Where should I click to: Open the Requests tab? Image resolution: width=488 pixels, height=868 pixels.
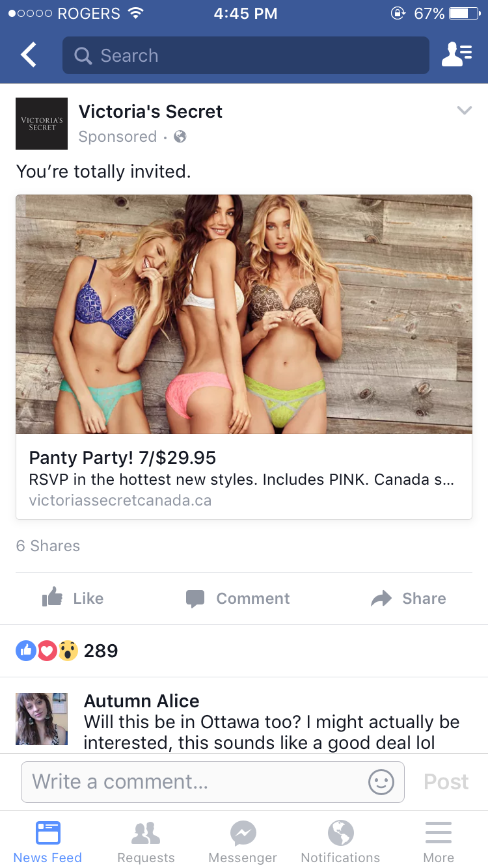[146, 842]
